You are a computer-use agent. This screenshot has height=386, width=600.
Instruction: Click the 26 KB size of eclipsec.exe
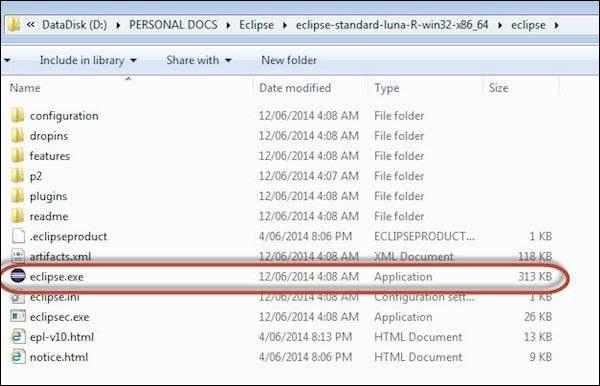point(538,317)
